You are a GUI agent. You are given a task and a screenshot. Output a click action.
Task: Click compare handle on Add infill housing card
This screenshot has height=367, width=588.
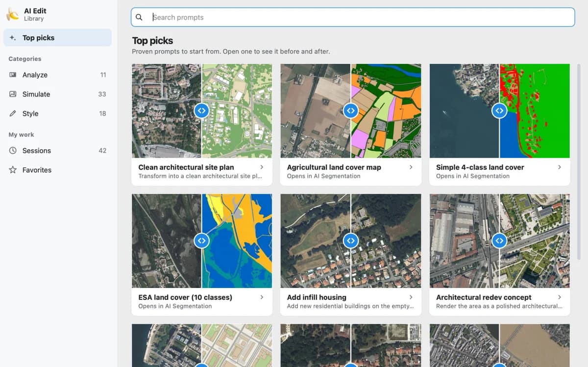click(x=350, y=240)
